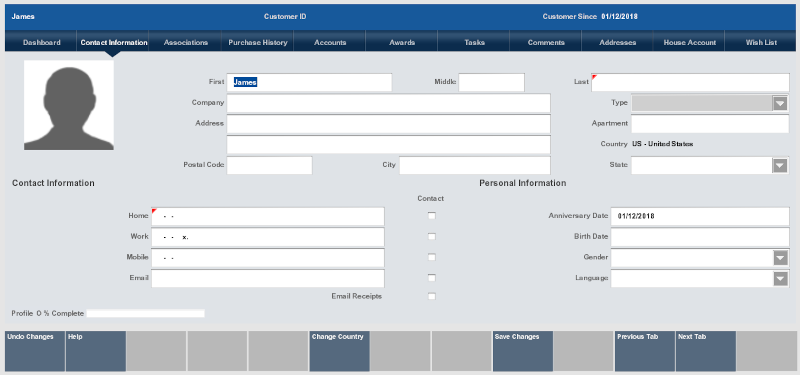Click the Help button
This screenshot has height=375, width=800.
pyautogui.click(x=96, y=351)
